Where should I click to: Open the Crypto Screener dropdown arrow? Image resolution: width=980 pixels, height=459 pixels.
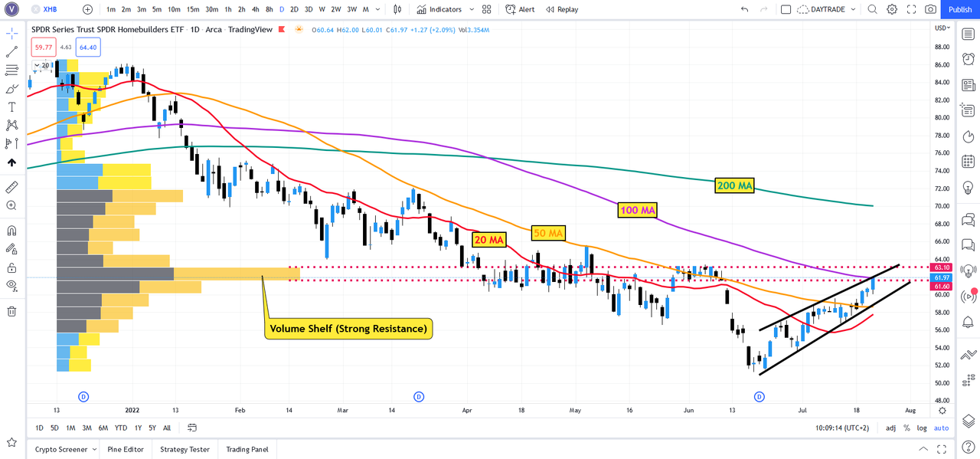pos(94,449)
